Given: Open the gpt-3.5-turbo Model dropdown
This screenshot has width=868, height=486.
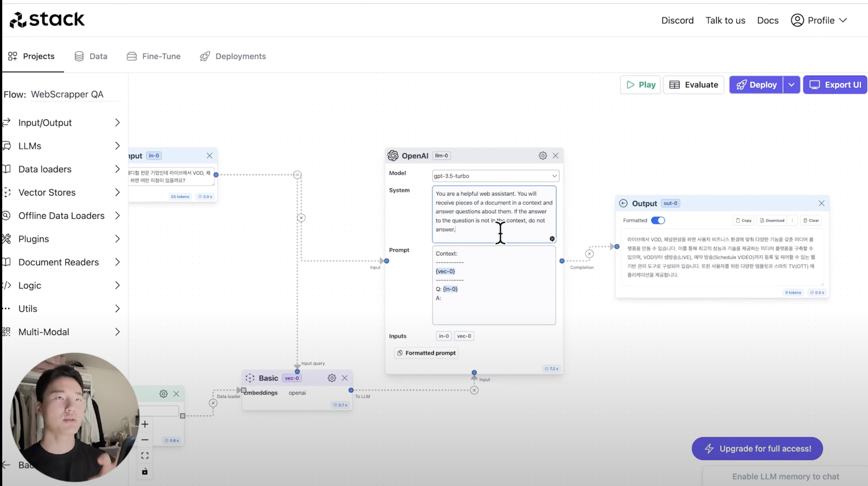Looking at the screenshot, I should coord(495,176).
